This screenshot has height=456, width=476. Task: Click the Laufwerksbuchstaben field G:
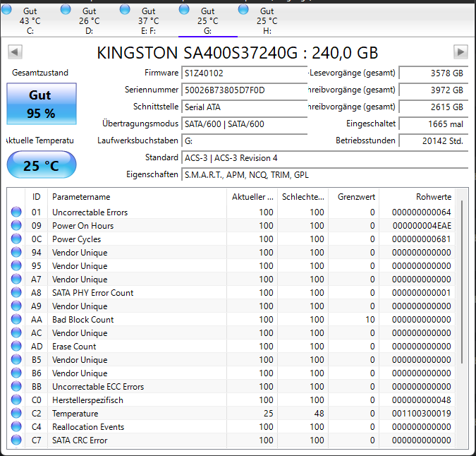click(245, 141)
